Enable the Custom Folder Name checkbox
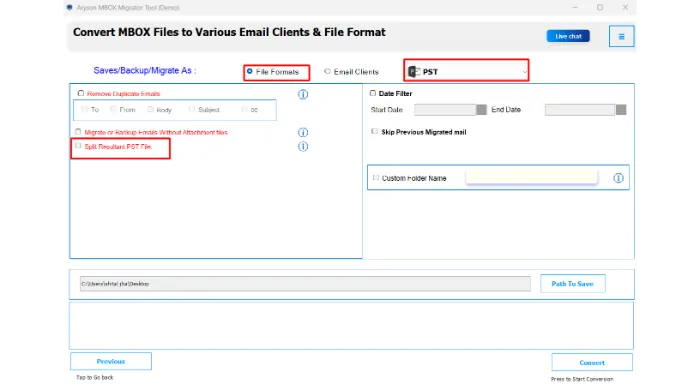700x390 pixels. coord(375,178)
